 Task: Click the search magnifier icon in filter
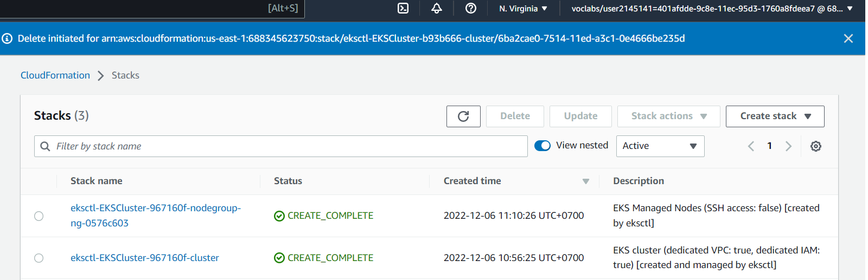pyautogui.click(x=46, y=146)
